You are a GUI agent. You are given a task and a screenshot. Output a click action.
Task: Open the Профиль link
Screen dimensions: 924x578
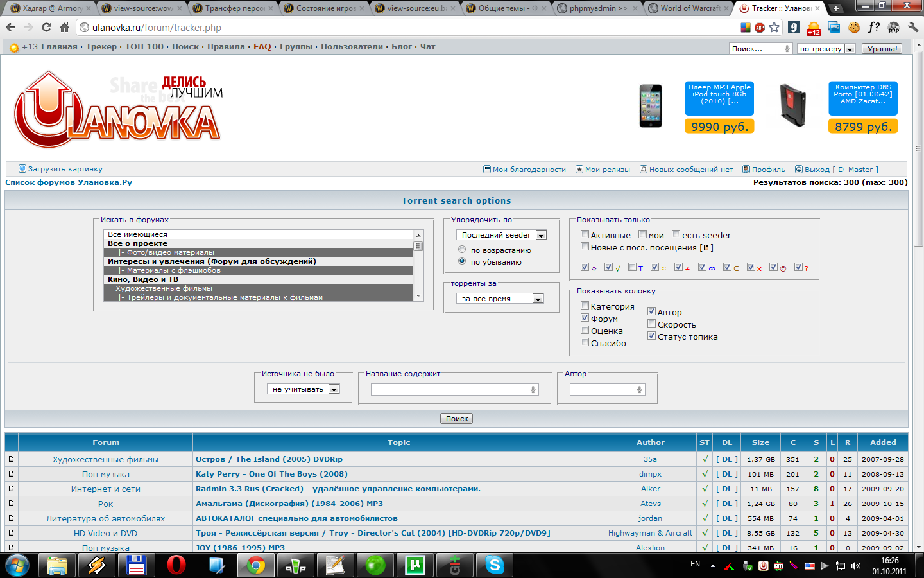click(x=764, y=170)
